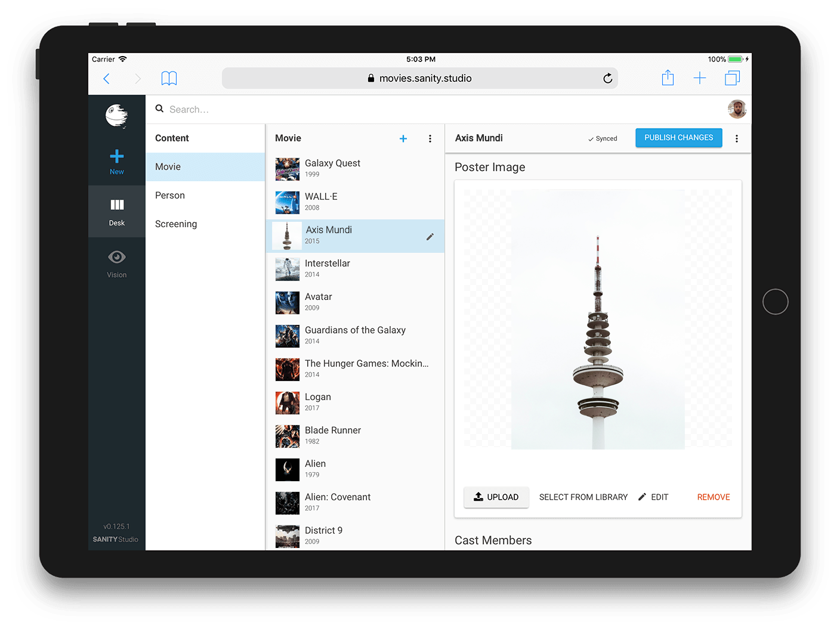
Task: Click the New document plus icon
Action: 117,157
